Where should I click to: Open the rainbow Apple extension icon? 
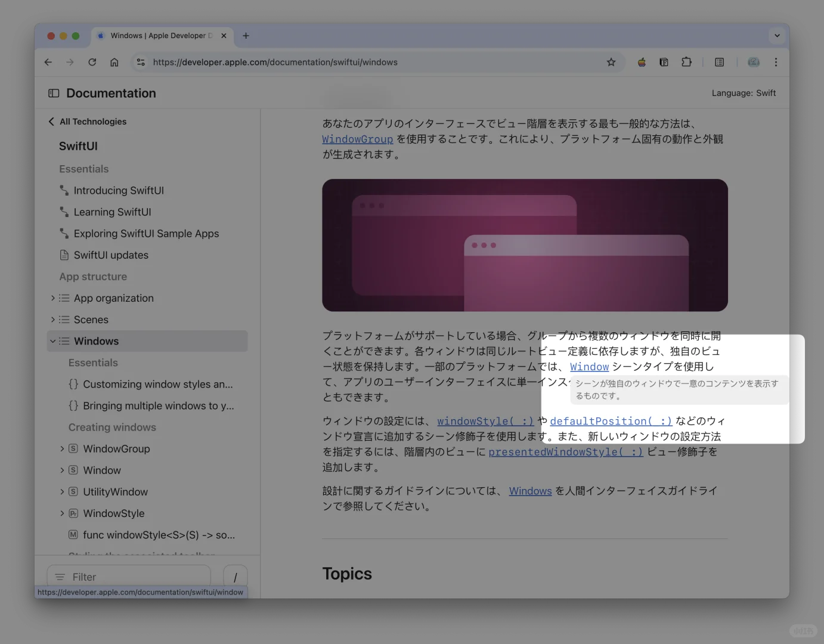642,62
